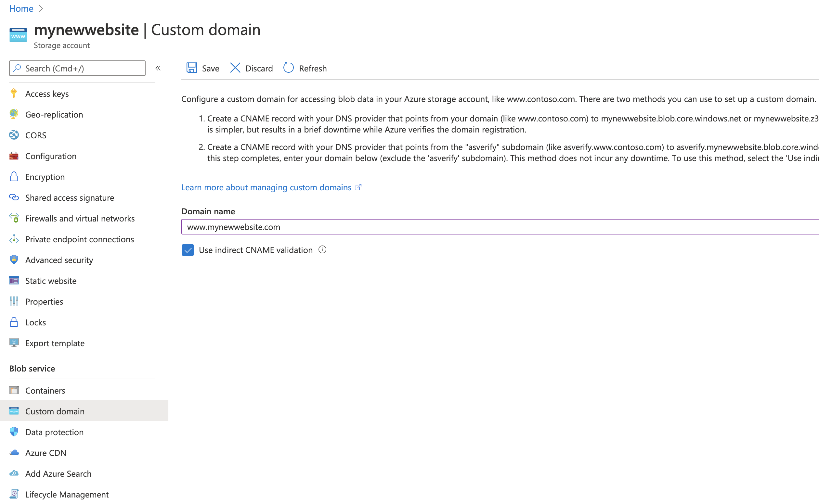The image size is (819, 504).
Task: Enable Use indirect CNAME validation checkbox
Action: (x=188, y=250)
